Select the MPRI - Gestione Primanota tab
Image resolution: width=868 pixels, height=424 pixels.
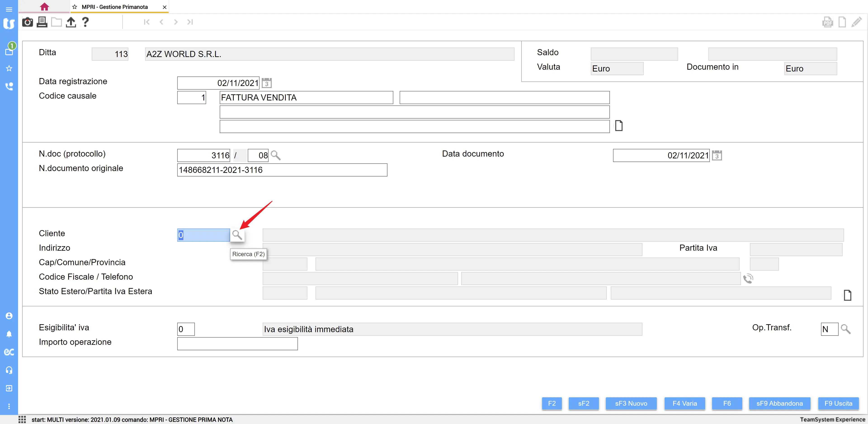click(x=115, y=7)
